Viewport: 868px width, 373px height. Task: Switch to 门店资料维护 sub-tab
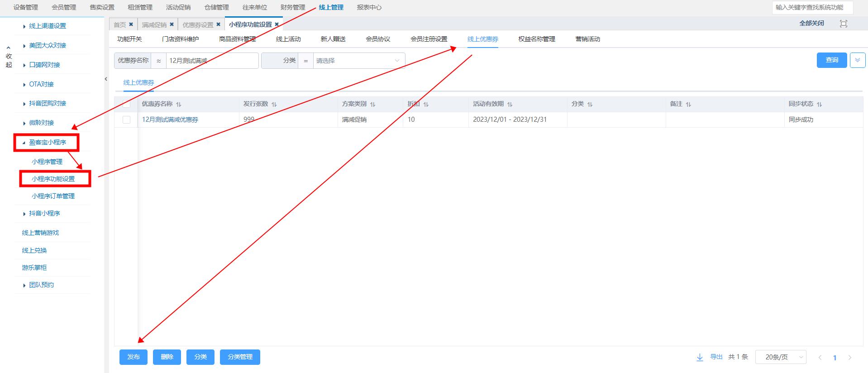pos(180,39)
